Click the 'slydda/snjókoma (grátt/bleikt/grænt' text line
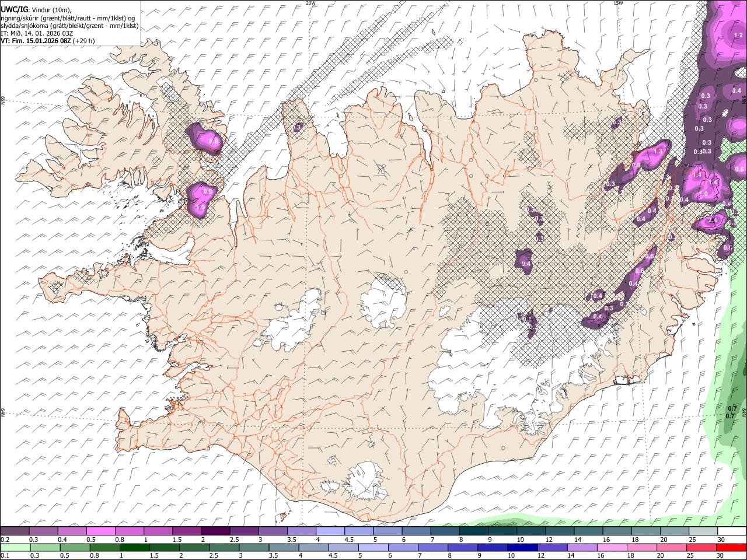 tap(69, 26)
